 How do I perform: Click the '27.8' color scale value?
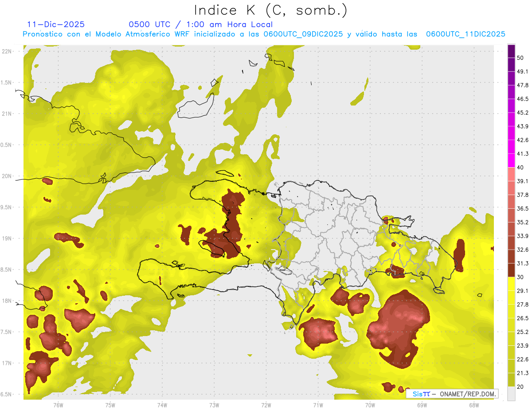[x=523, y=305]
